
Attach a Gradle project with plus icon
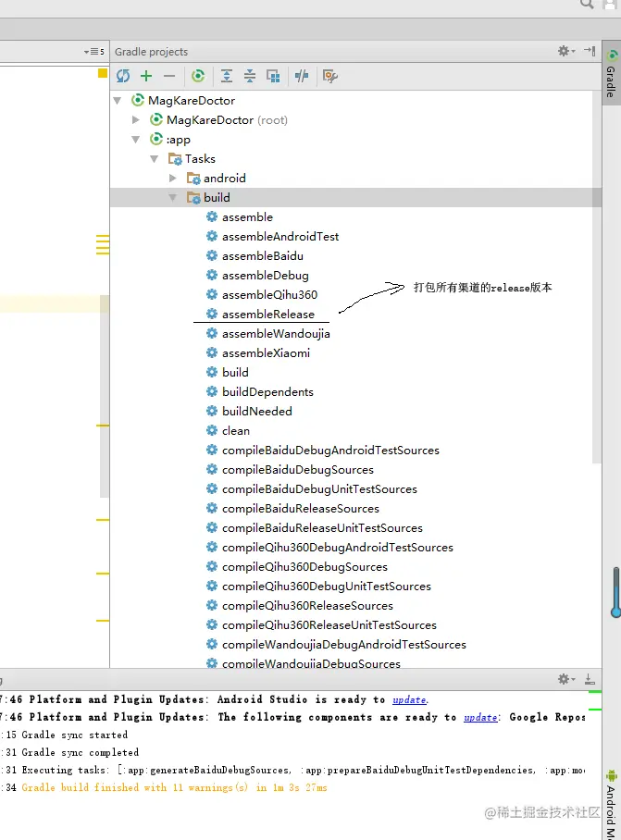pos(146,76)
